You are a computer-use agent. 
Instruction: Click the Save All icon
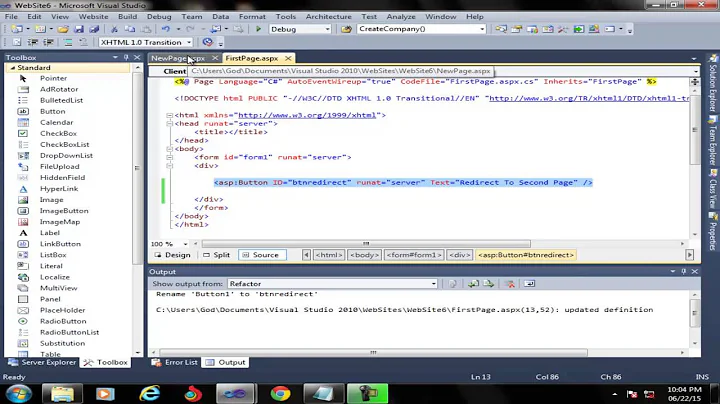coord(94,29)
